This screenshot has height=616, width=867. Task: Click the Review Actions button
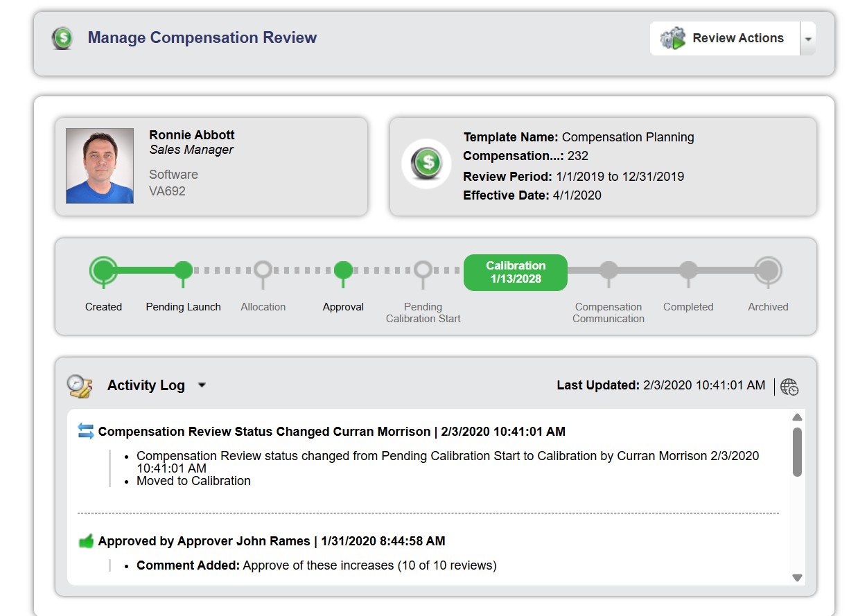pos(737,38)
